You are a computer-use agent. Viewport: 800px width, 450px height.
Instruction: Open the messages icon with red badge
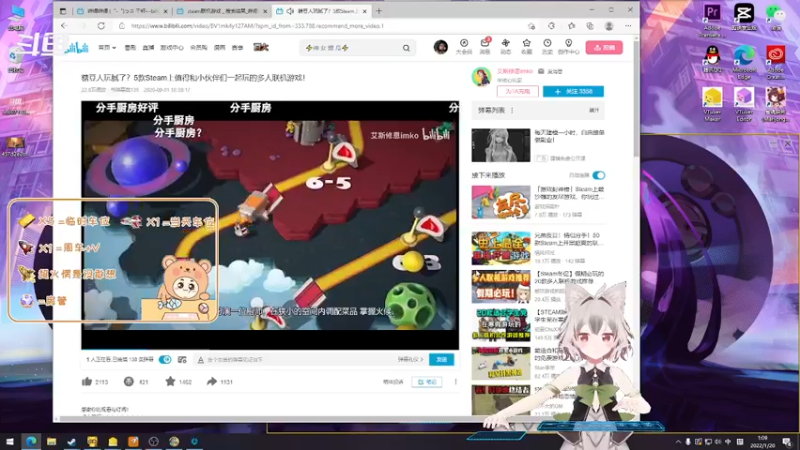tap(485, 46)
